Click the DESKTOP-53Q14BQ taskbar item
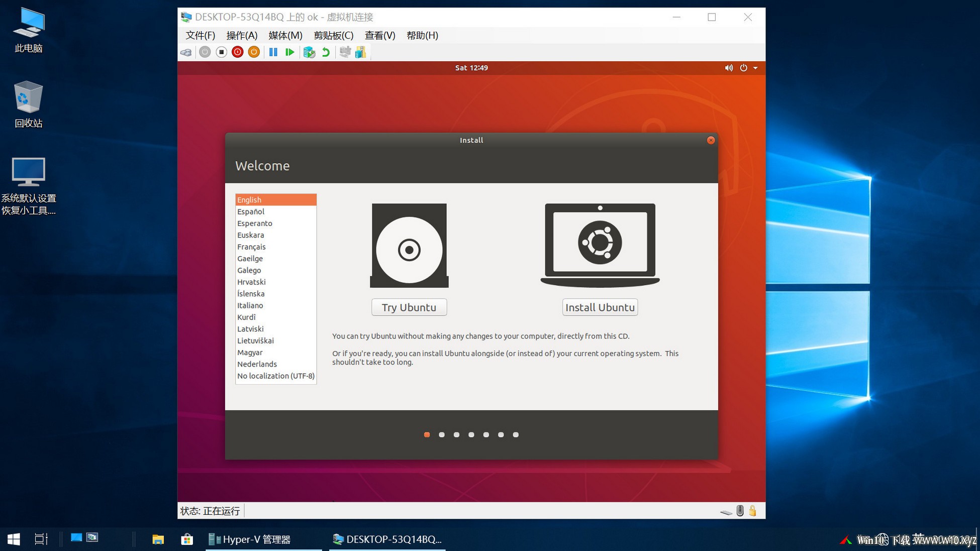Screen dimensions: 980x551 (387, 539)
